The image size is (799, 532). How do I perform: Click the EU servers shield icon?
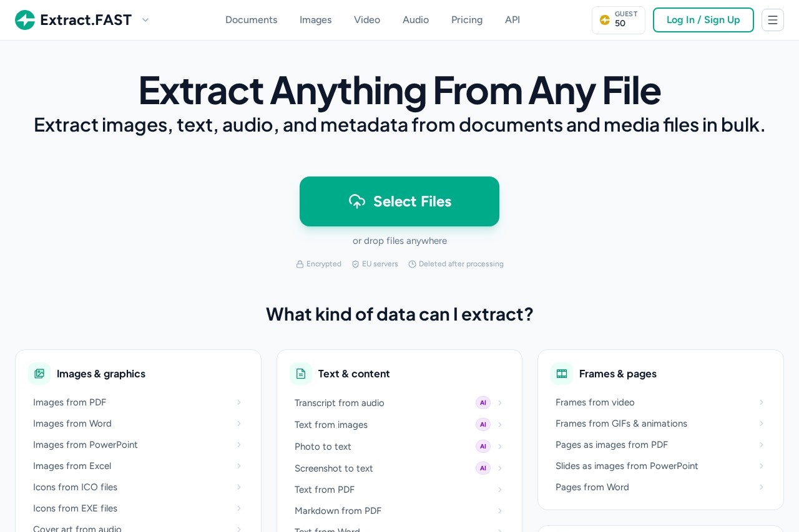(355, 264)
